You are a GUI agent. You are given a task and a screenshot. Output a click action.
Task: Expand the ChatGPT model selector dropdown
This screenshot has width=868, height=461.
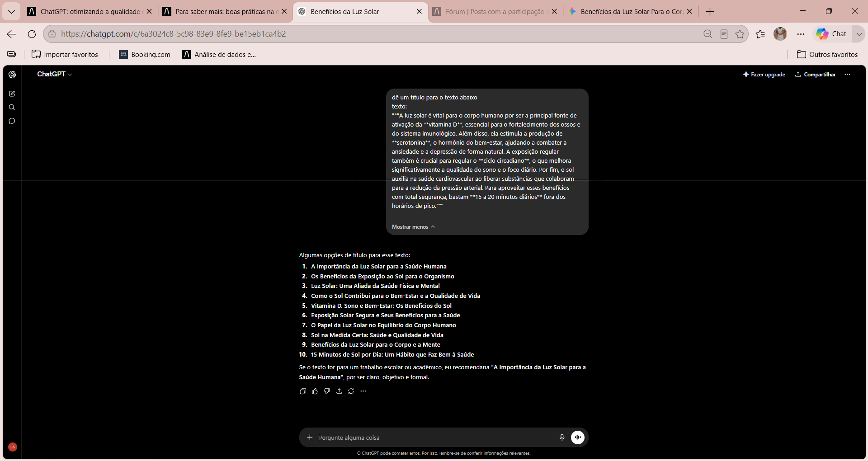tap(55, 74)
